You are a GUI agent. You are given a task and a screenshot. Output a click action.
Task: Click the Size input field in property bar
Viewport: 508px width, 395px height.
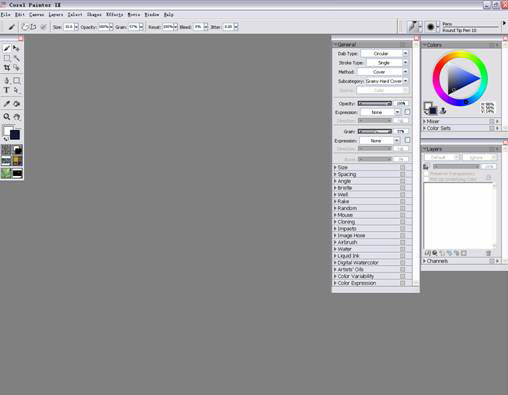[69, 27]
